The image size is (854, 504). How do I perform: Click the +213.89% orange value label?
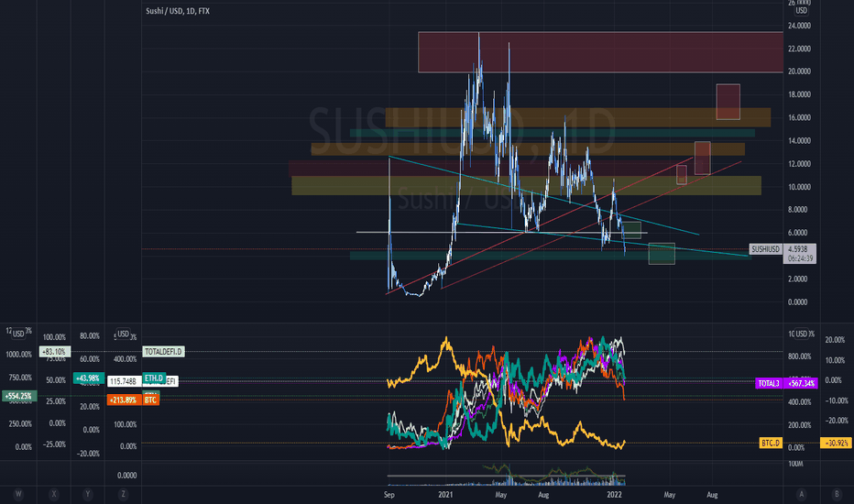[x=123, y=400]
